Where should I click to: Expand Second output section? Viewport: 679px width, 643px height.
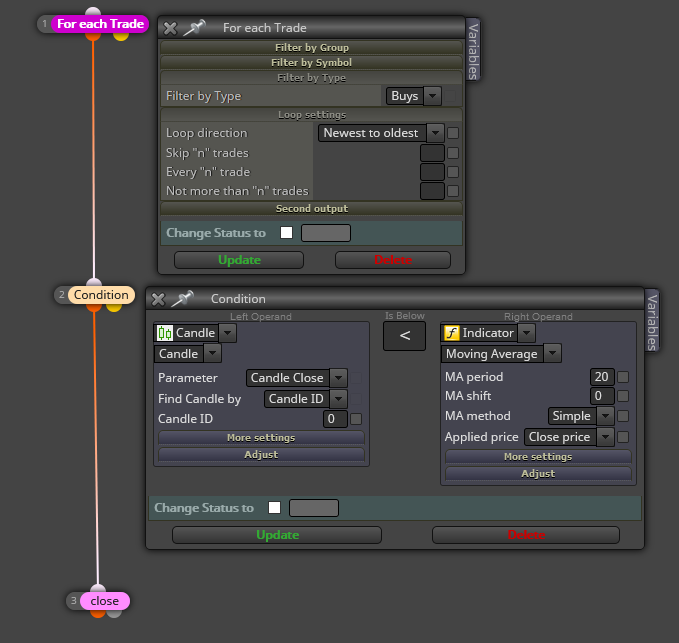click(x=311, y=209)
